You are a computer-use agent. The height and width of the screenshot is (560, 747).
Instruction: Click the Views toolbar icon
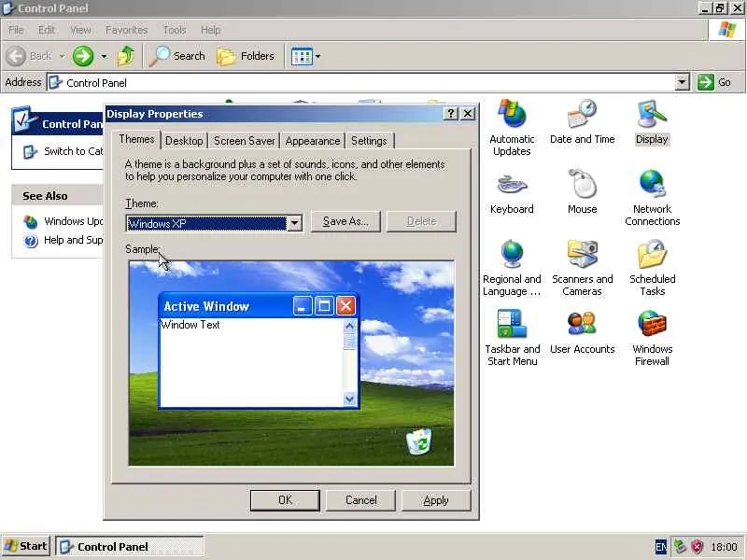(302, 56)
